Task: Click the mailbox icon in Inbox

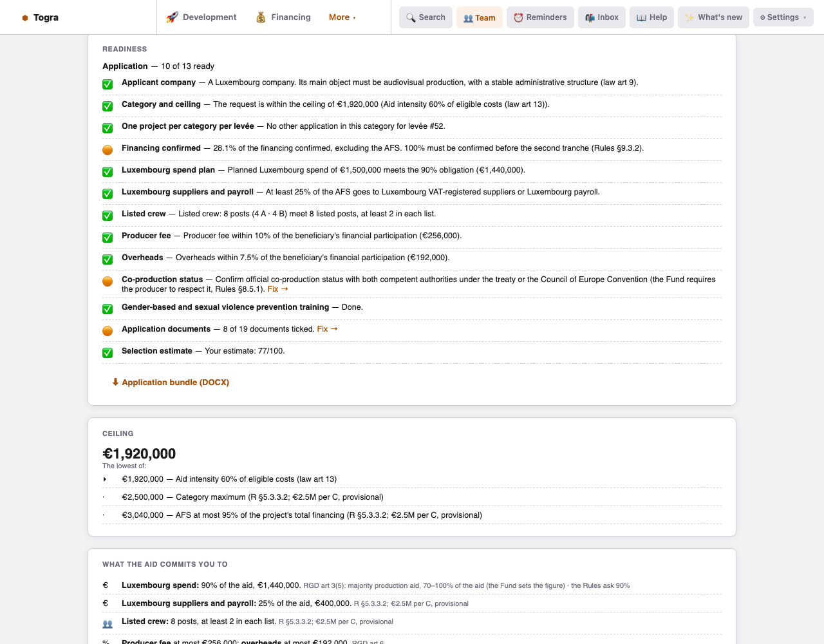Action: (x=590, y=17)
